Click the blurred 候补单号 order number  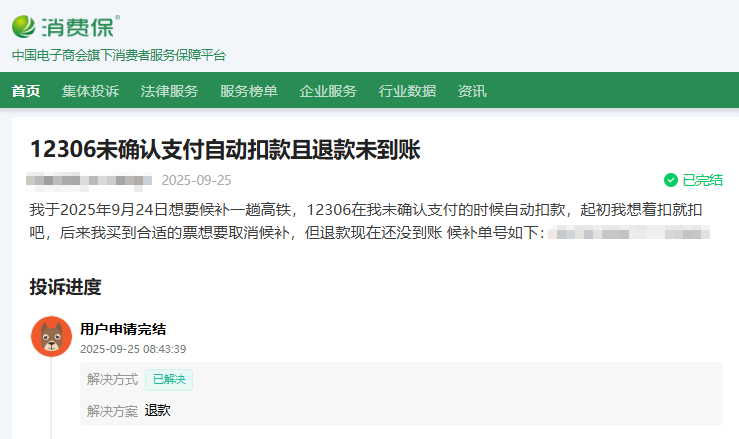tap(629, 232)
